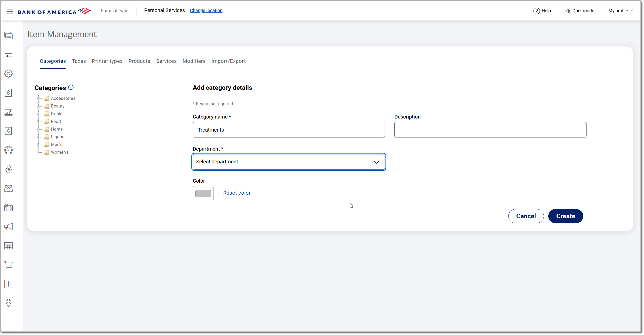644x335 pixels.
Task: Open the Select department dropdown
Action: click(288, 162)
